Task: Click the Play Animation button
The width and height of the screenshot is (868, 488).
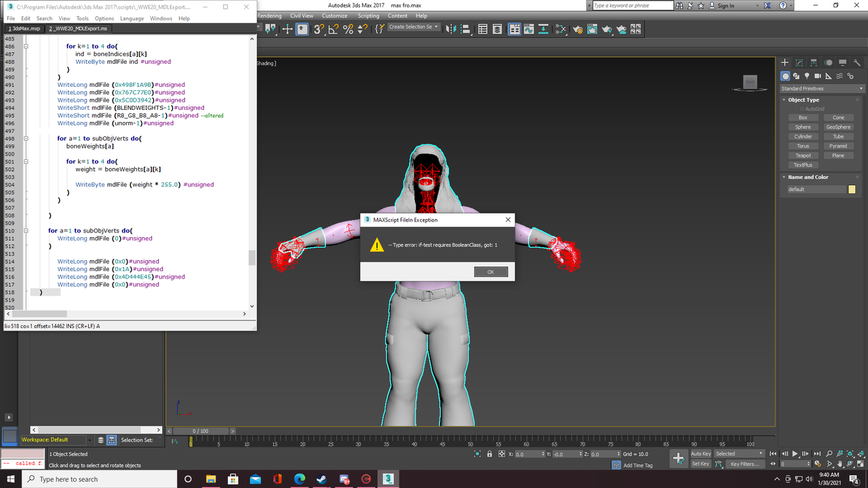Action: pos(795,453)
